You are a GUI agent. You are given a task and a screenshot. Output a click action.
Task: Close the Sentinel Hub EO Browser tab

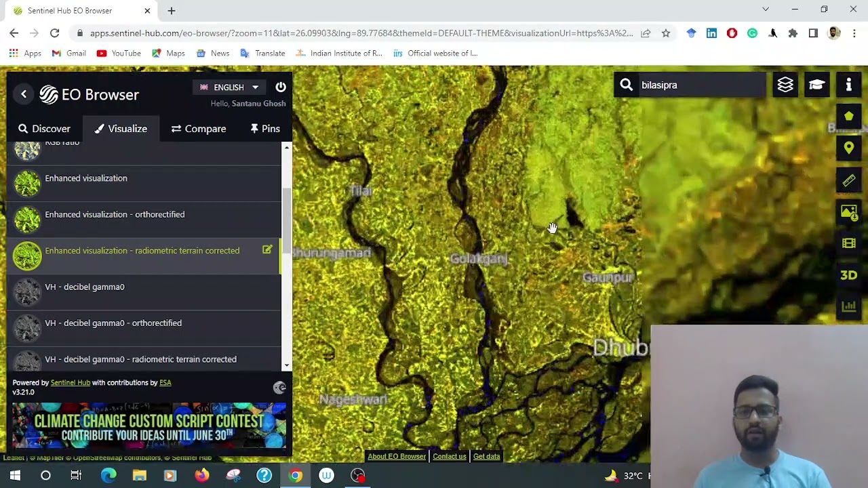[x=147, y=11]
